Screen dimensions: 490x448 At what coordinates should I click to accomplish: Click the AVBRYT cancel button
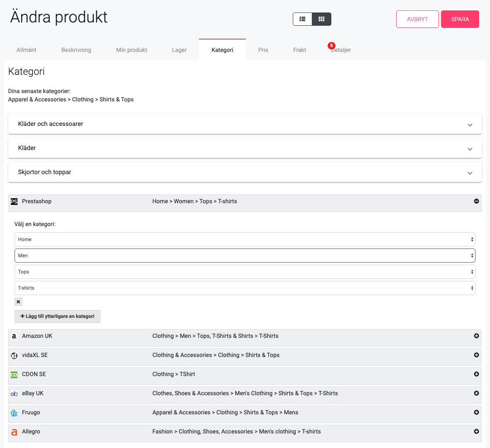point(417,19)
